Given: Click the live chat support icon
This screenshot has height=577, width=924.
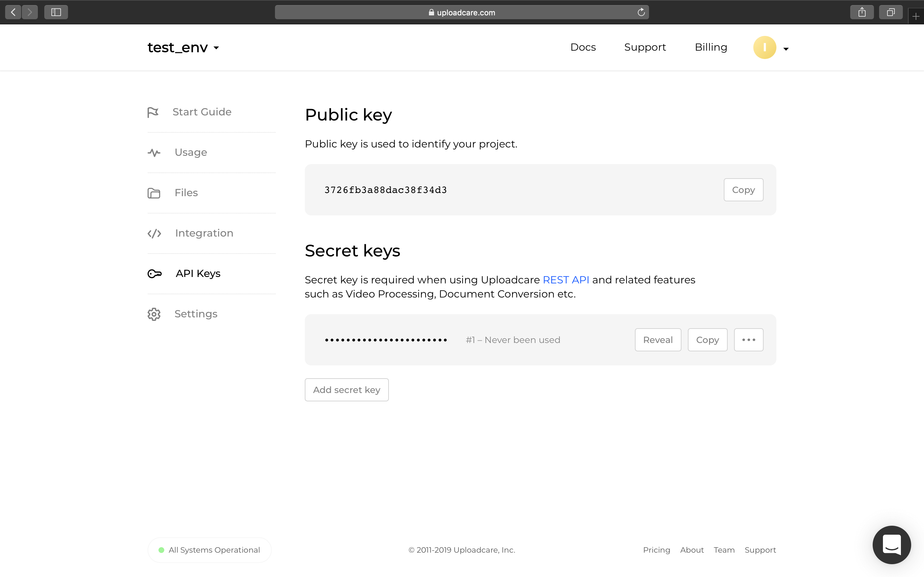Looking at the screenshot, I should pyautogui.click(x=892, y=545).
